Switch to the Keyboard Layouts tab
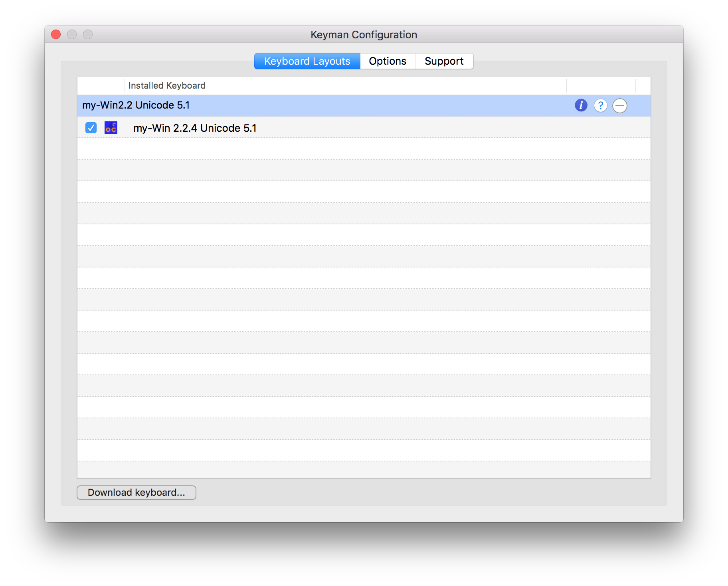728x586 pixels. [307, 61]
